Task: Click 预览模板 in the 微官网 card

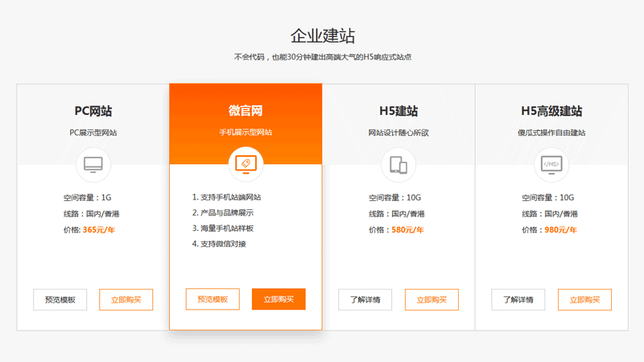Action: (x=213, y=299)
